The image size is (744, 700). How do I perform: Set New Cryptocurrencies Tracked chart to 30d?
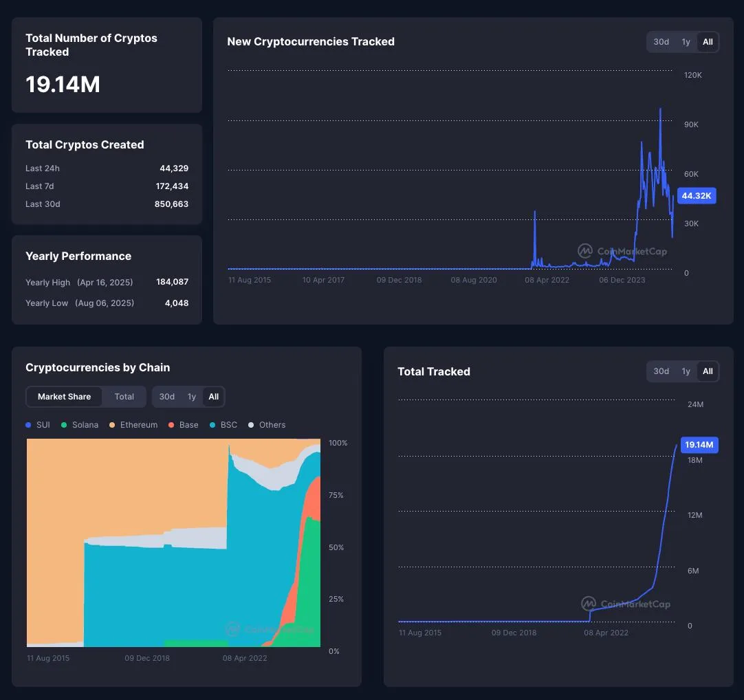[x=661, y=42]
